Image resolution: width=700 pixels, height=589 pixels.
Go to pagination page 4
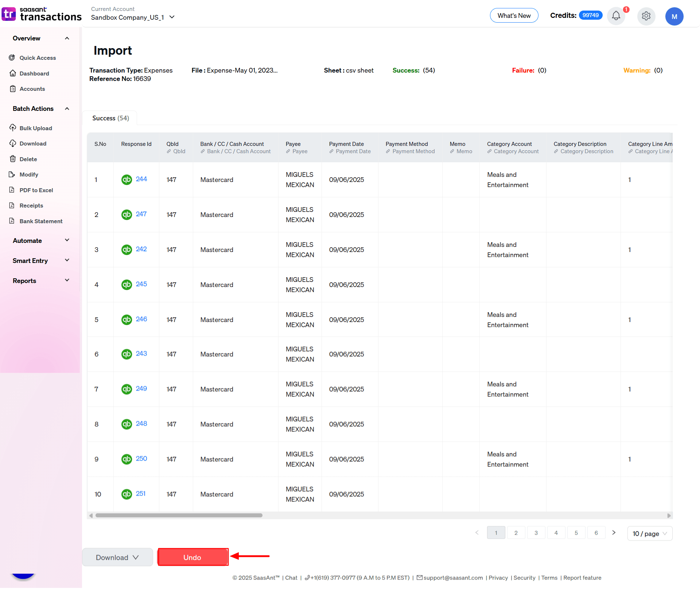[x=556, y=533]
